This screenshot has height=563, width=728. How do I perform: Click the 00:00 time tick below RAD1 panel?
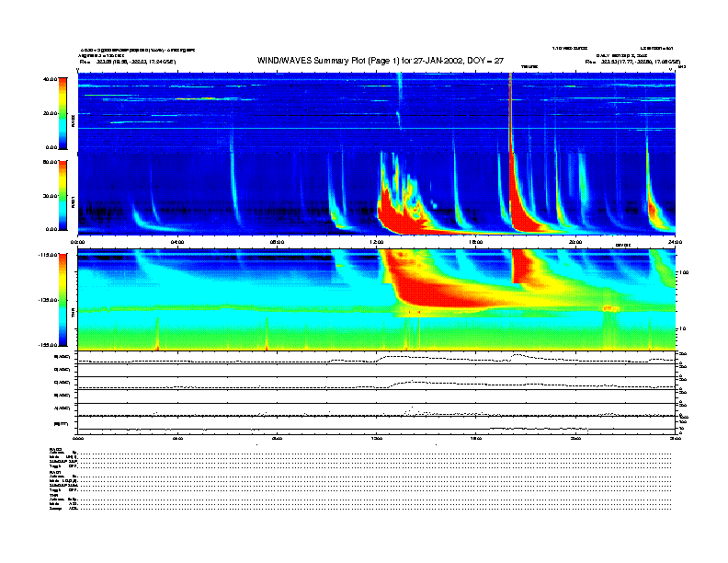pyautogui.click(x=77, y=242)
